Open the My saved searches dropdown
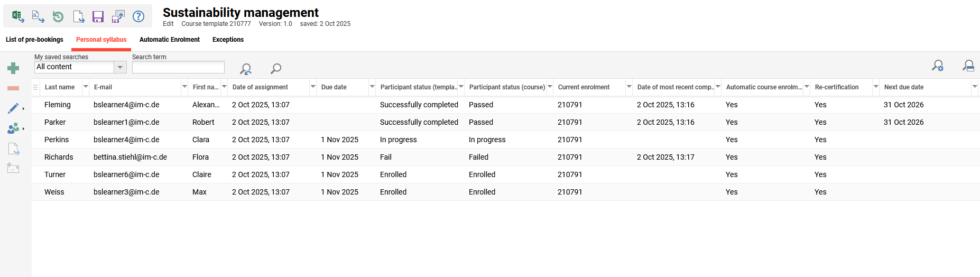 coord(121,67)
